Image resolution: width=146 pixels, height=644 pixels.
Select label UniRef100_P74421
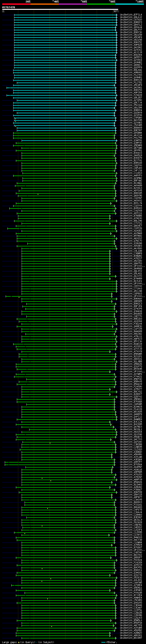click(x=131, y=376)
